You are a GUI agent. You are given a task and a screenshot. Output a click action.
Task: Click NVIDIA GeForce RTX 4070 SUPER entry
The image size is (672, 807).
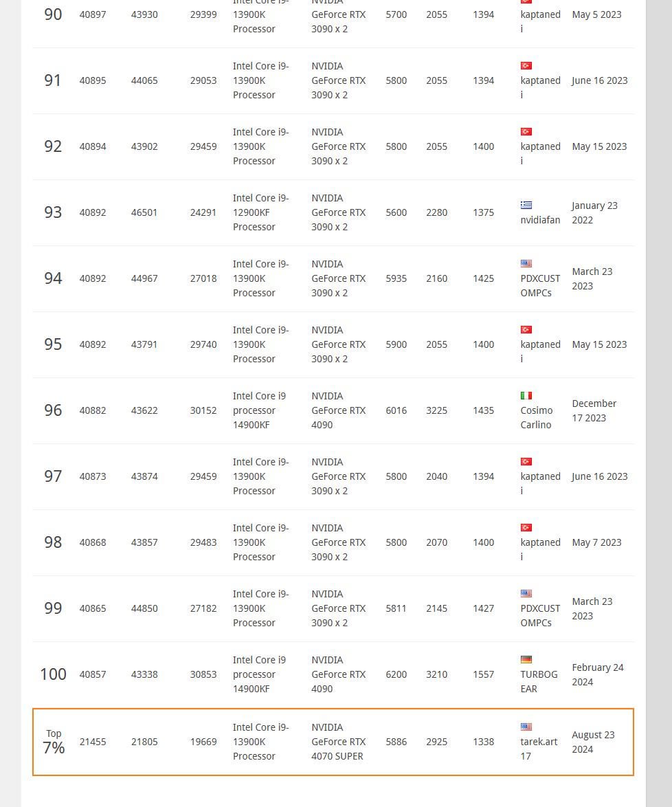[x=339, y=742]
